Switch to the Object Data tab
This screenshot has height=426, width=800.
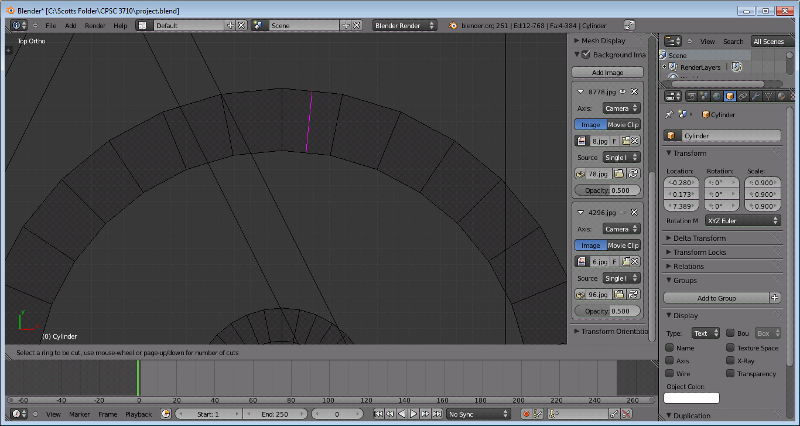[x=768, y=96]
